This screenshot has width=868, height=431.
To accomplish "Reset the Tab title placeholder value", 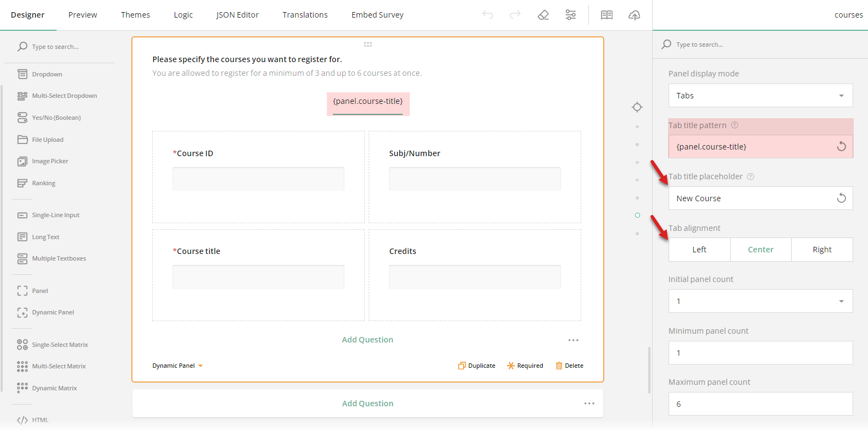I will [x=841, y=198].
